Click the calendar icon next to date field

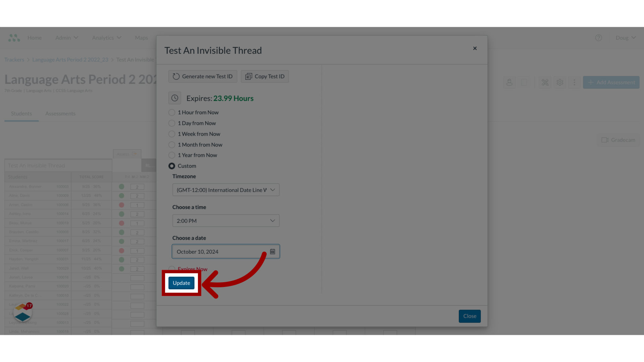tap(272, 251)
